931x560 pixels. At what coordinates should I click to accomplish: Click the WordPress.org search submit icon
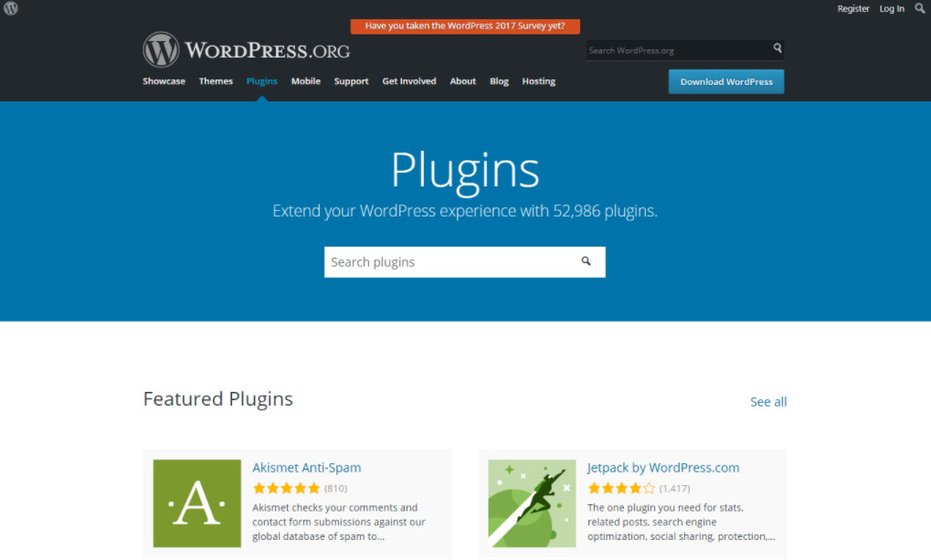(778, 48)
